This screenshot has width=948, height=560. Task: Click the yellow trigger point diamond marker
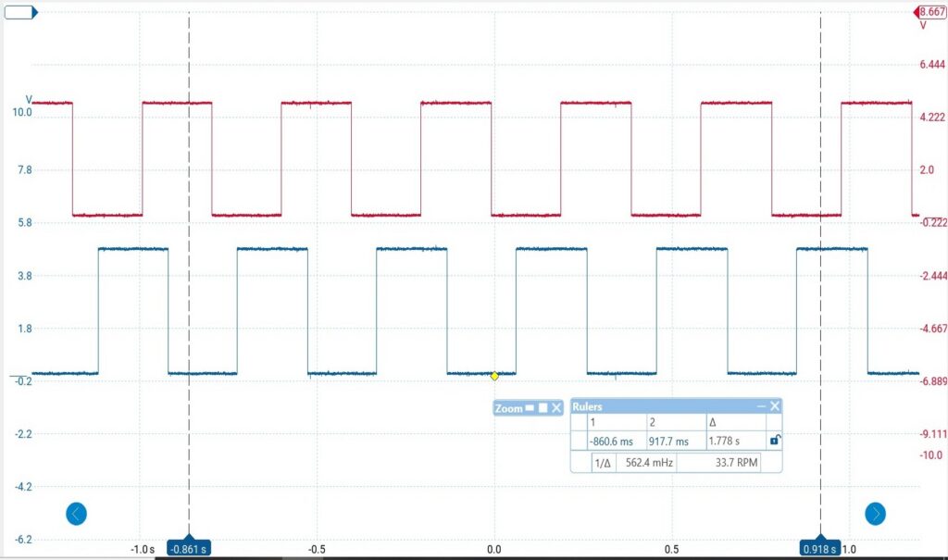pos(494,376)
